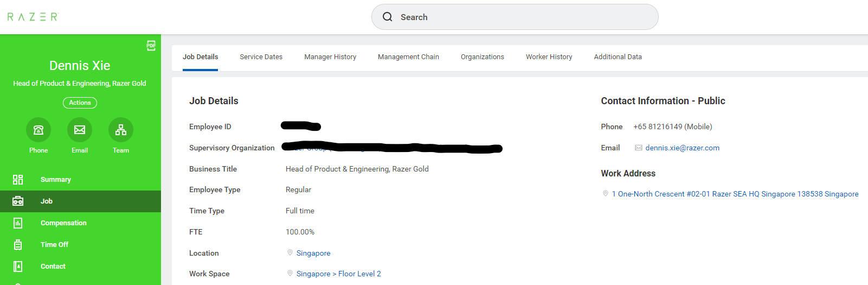Go to Contact in the sidebar

click(x=53, y=267)
